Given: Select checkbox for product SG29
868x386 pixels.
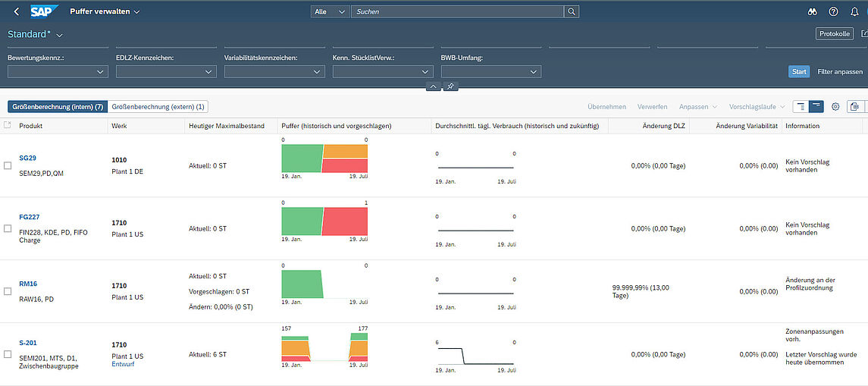Looking at the screenshot, I should 8,165.
